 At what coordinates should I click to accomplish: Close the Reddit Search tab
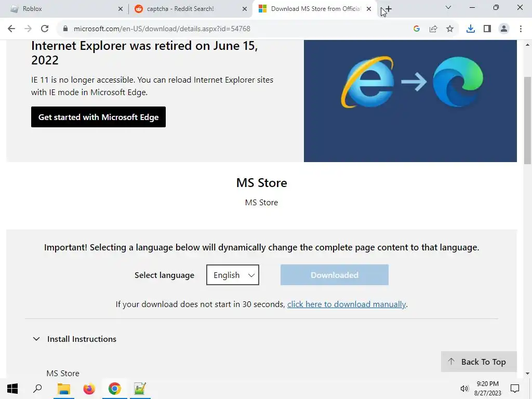245,9
